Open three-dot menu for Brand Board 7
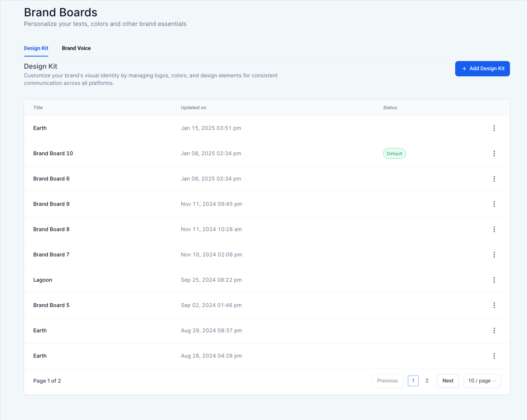 494,255
